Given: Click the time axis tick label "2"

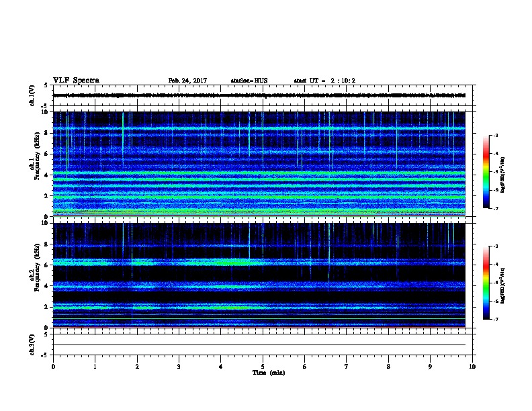Looking at the screenshot, I should [137, 367].
